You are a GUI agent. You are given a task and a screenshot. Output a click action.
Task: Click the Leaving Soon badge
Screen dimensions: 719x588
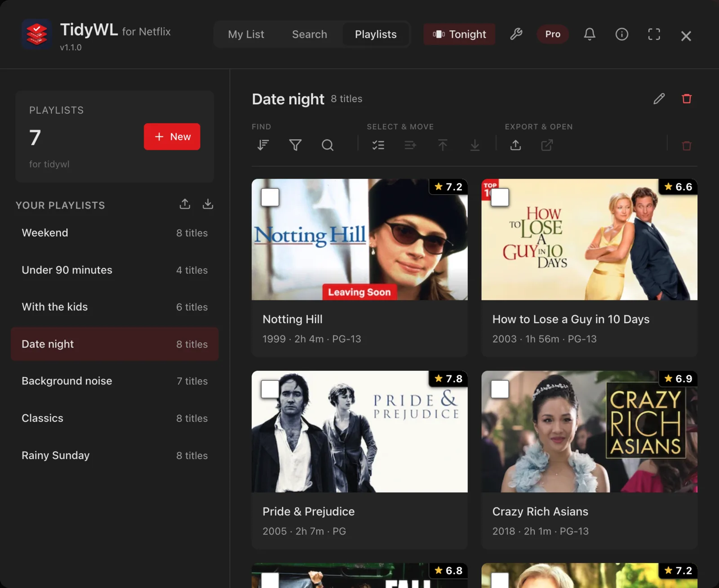click(359, 292)
